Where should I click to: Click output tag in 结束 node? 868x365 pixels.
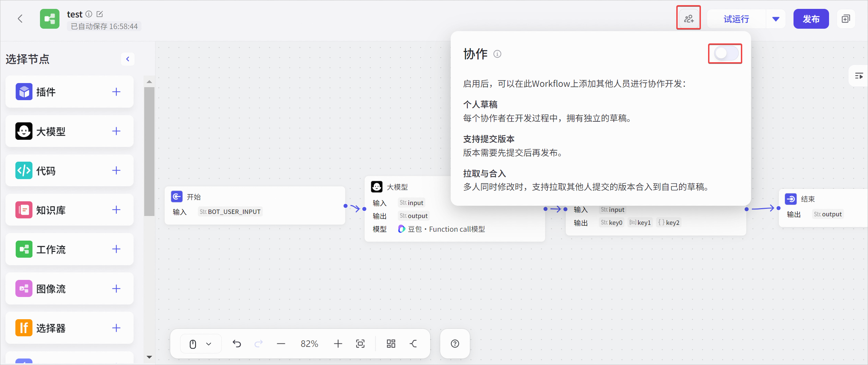click(x=828, y=214)
